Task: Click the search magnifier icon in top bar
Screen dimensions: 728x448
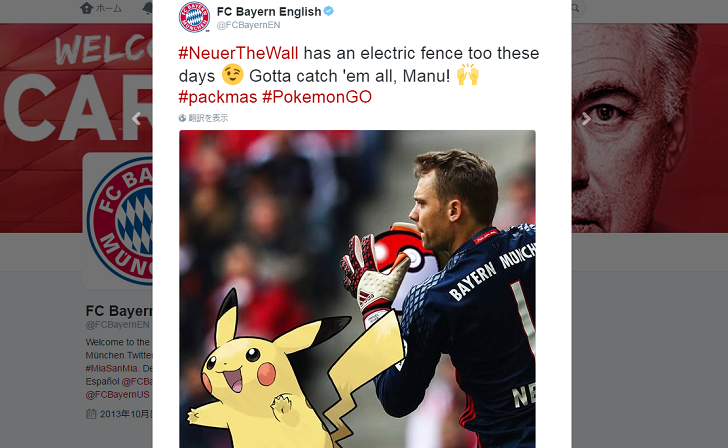Action: pyautogui.click(x=576, y=8)
